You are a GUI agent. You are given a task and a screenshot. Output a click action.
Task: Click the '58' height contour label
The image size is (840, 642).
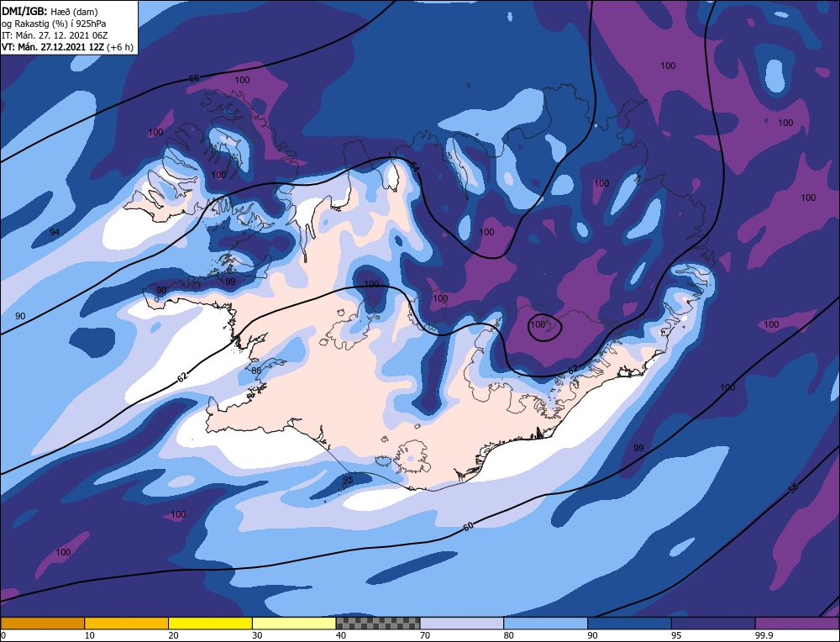(x=794, y=488)
